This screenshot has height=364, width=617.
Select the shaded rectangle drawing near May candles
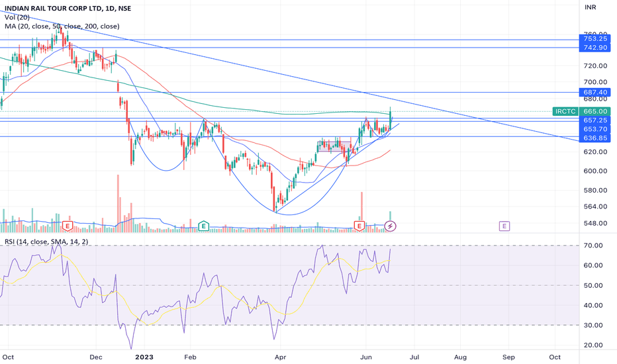click(x=334, y=146)
